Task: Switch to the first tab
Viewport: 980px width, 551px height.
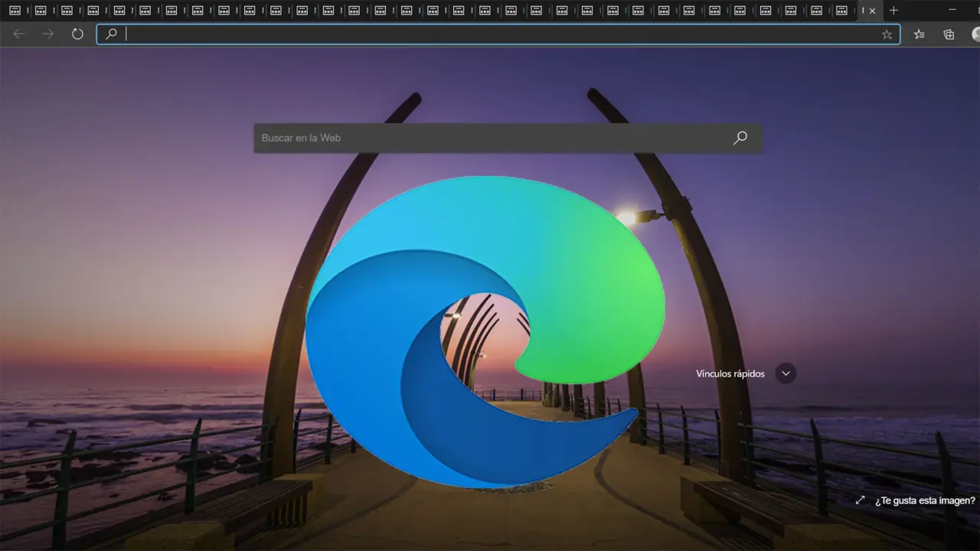Action: pos(15,11)
